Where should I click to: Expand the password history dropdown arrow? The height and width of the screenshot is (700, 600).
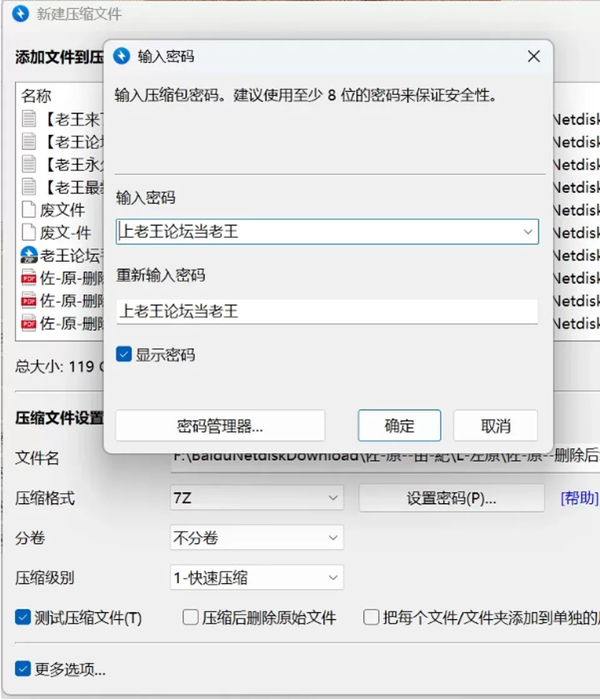pyautogui.click(x=528, y=232)
